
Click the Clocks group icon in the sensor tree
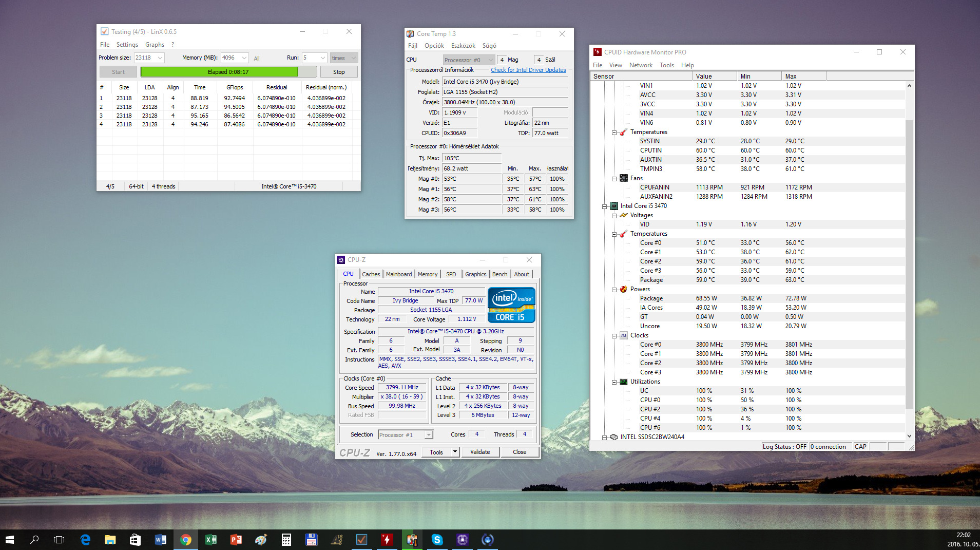(623, 335)
